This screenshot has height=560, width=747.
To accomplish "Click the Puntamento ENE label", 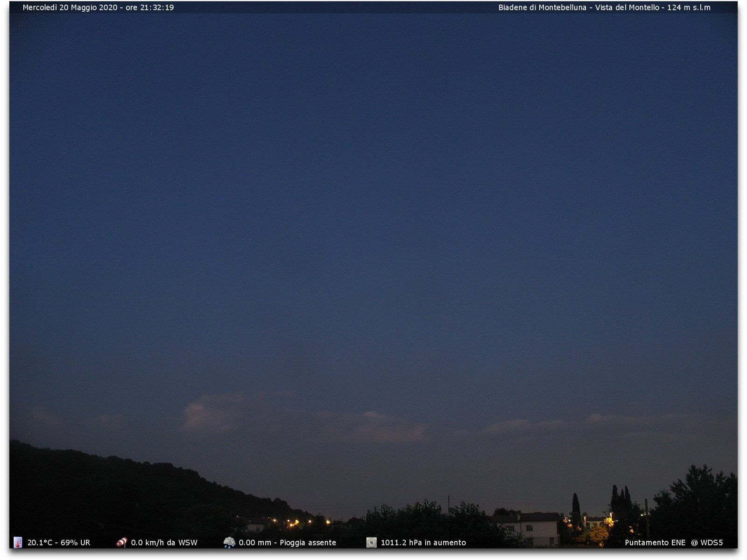I will (655, 543).
